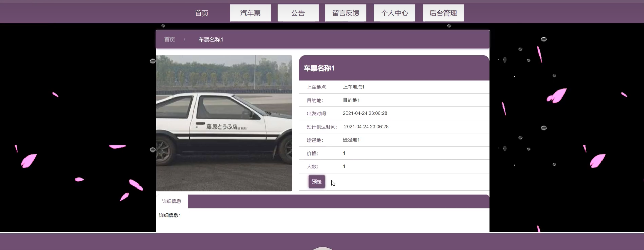The width and height of the screenshot is (644, 250).
Task: Click the 上车地点1 value
Action: pyautogui.click(x=354, y=87)
